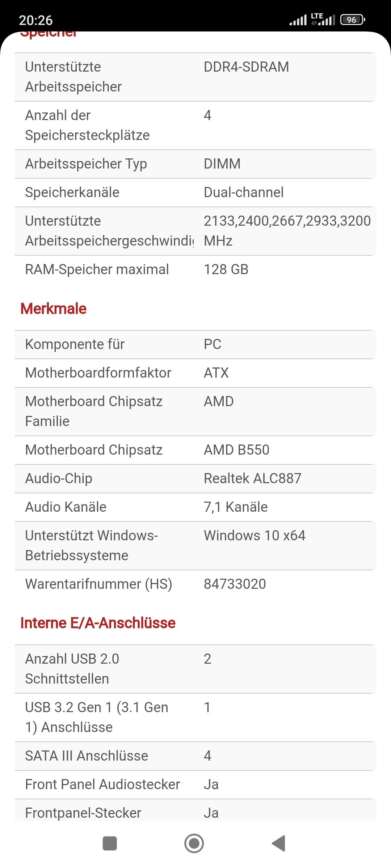Select the Motherboardformfaktor ATX value
The width and height of the screenshot is (391, 868).
click(216, 373)
